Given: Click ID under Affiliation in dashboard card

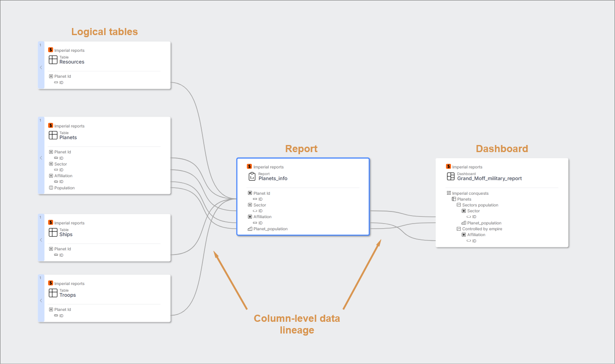Looking at the screenshot, I should pos(474,241).
